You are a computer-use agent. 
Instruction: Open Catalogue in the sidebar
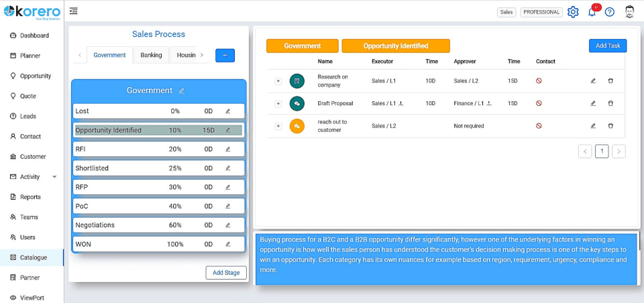32,257
